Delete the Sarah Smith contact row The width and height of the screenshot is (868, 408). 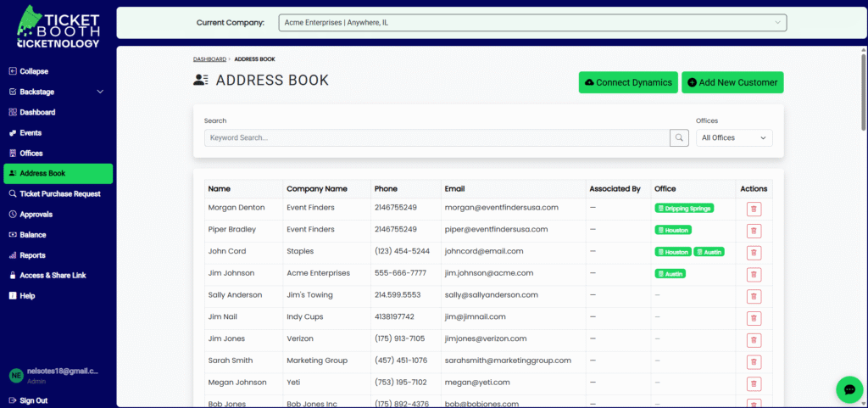click(x=754, y=362)
